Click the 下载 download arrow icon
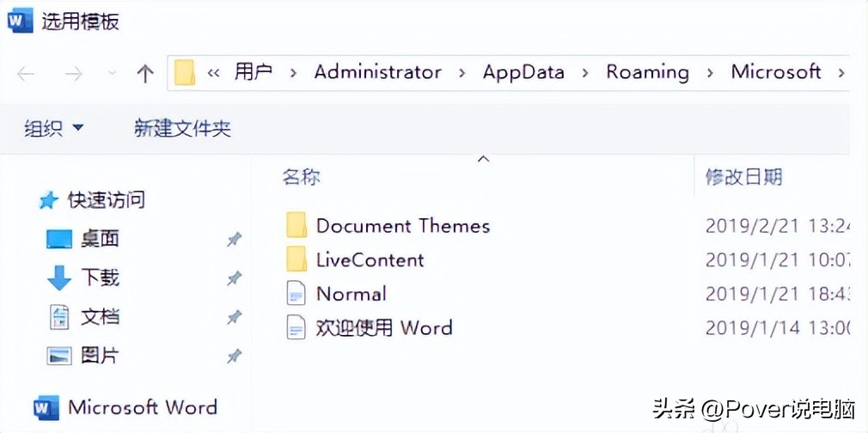The image size is (868, 433). point(59,277)
